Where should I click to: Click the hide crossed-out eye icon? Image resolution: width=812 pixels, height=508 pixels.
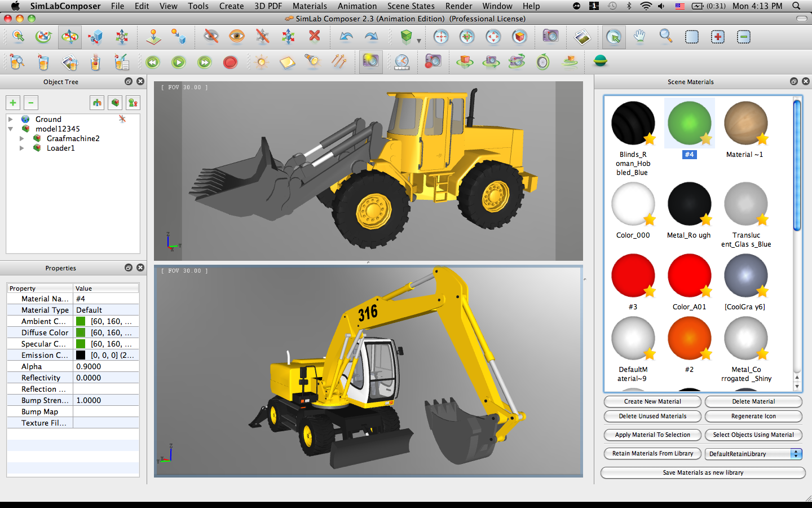point(211,37)
